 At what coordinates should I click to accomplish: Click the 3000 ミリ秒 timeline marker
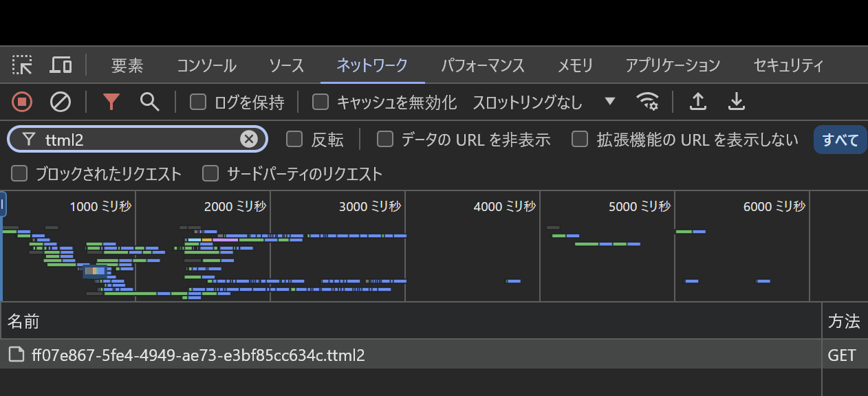pos(370,206)
